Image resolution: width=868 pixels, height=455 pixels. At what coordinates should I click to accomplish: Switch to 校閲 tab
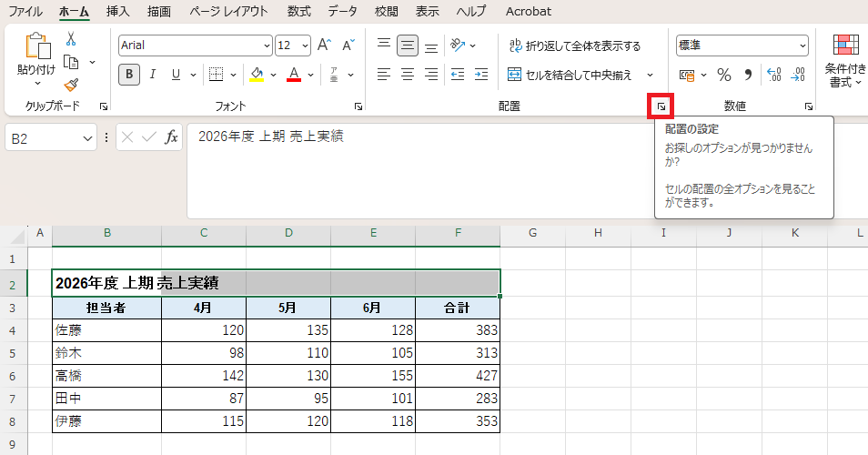(x=386, y=11)
